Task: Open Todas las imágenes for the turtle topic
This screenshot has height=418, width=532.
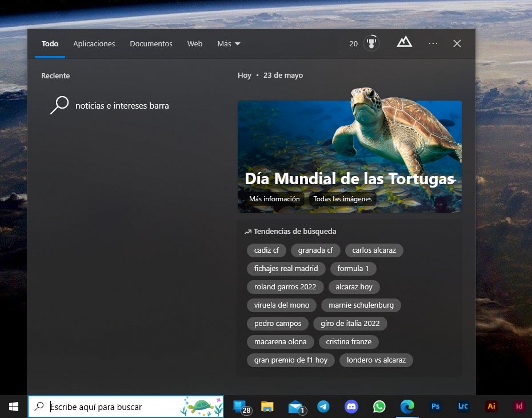Action: 342,199
